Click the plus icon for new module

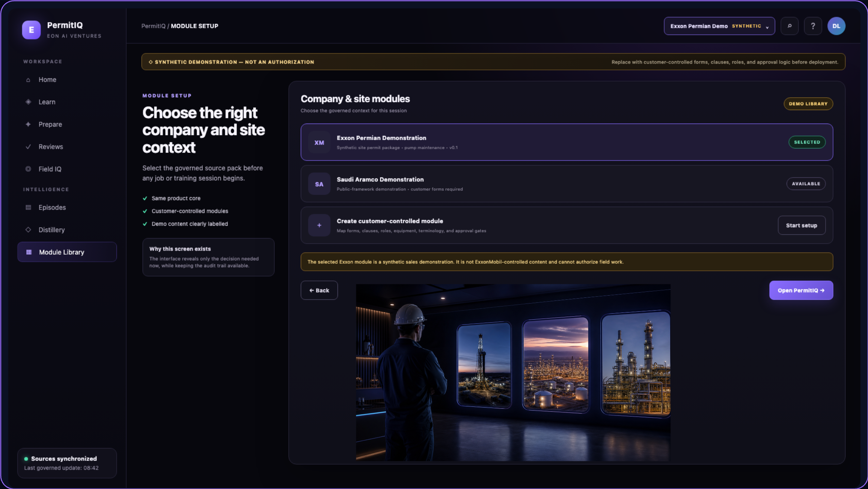pos(319,225)
